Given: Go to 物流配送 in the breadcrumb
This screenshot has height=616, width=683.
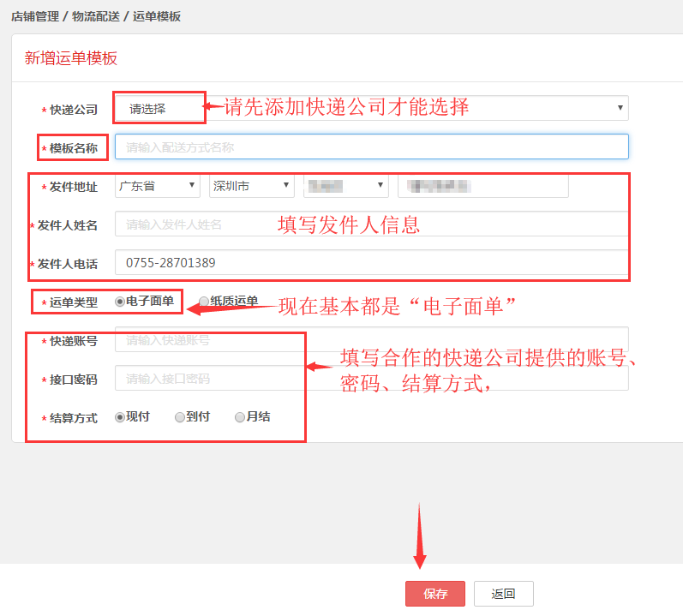Looking at the screenshot, I should [95, 16].
